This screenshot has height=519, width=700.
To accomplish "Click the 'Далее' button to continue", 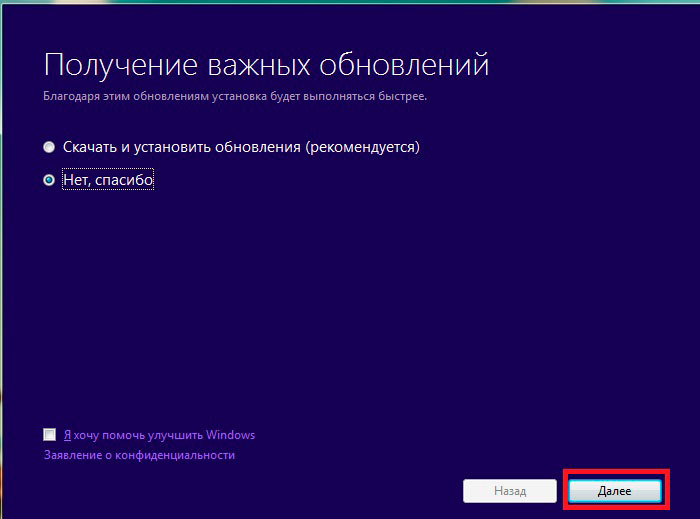I will coord(615,491).
